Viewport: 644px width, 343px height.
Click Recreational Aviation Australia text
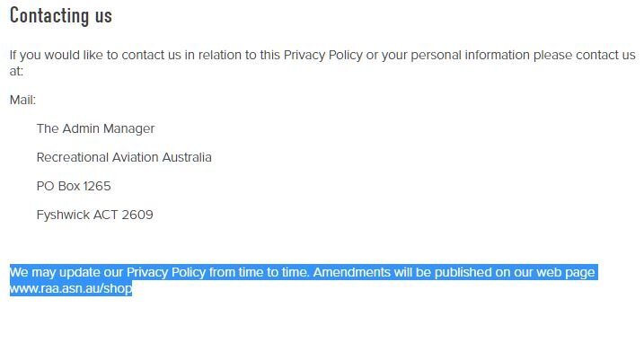coord(124,157)
